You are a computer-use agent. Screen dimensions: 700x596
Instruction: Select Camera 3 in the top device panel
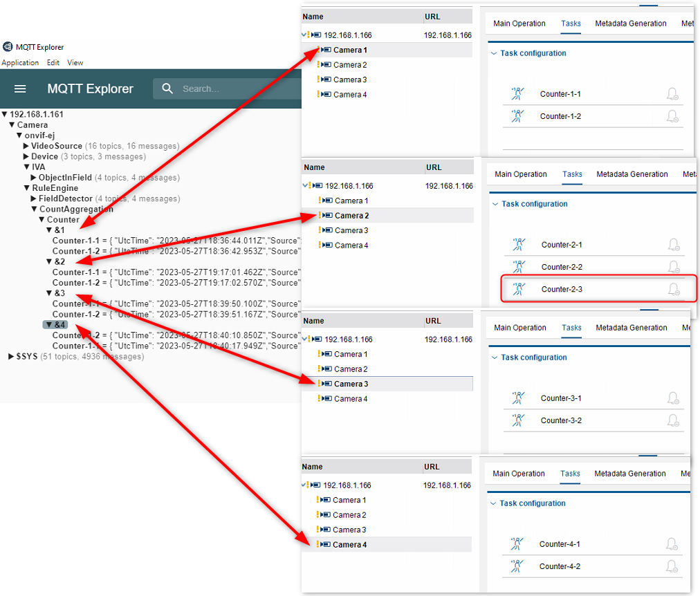click(x=350, y=80)
